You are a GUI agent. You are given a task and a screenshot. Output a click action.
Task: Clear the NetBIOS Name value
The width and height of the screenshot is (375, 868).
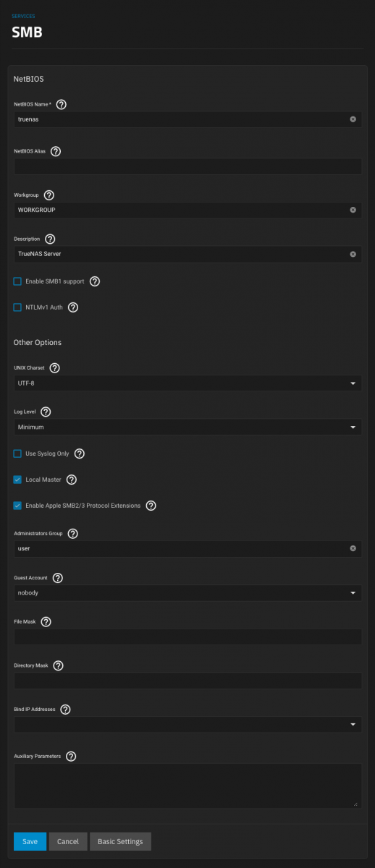(353, 119)
